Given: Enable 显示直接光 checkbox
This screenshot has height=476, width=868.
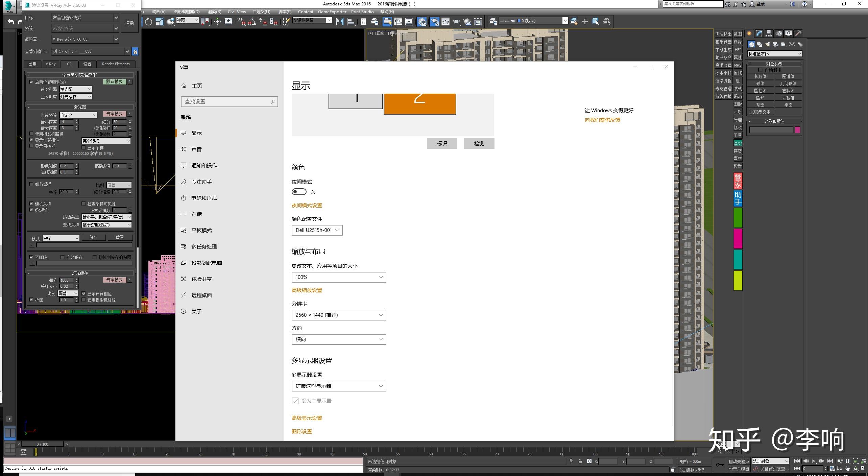Looking at the screenshot, I should pyautogui.click(x=31, y=146).
